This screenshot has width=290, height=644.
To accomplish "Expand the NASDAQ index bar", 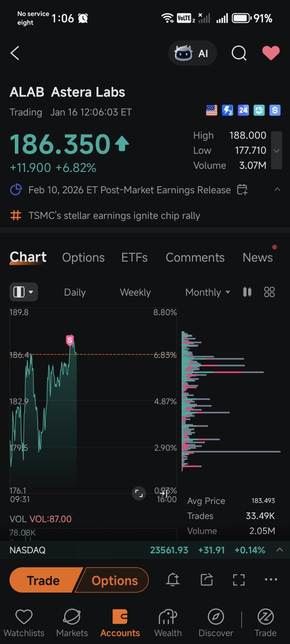I will [x=280, y=550].
